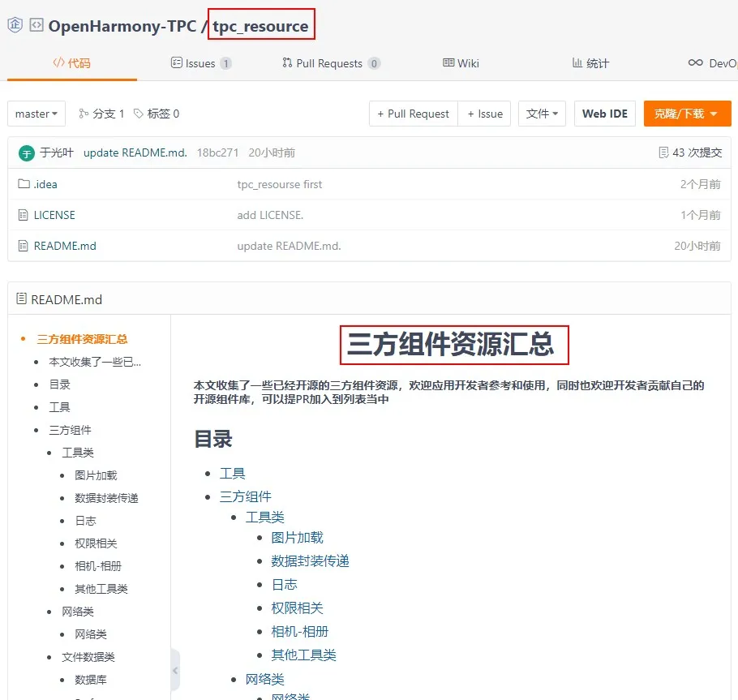Follow the 工具类 link in 目录
738x700 pixels.
[265, 517]
